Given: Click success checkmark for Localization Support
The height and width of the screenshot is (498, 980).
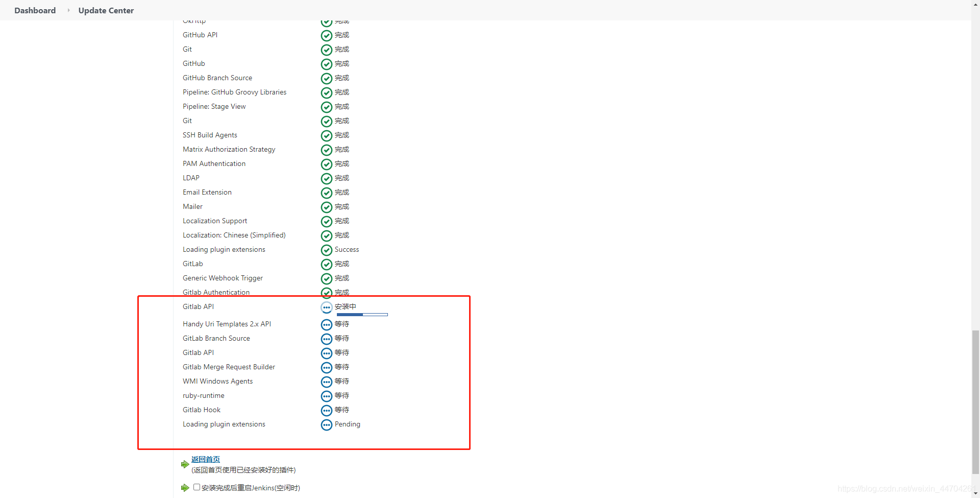Looking at the screenshot, I should pyautogui.click(x=327, y=222).
